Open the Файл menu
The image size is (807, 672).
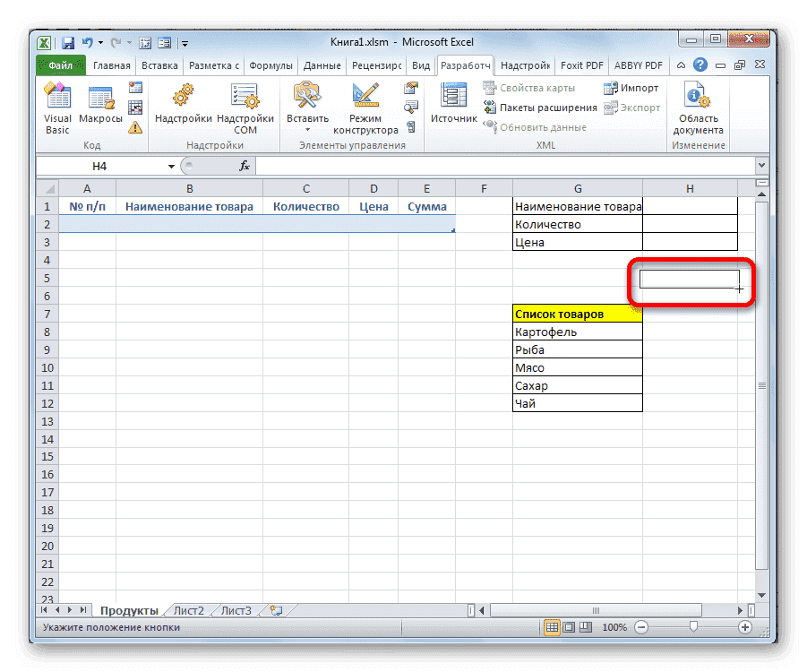click(61, 65)
